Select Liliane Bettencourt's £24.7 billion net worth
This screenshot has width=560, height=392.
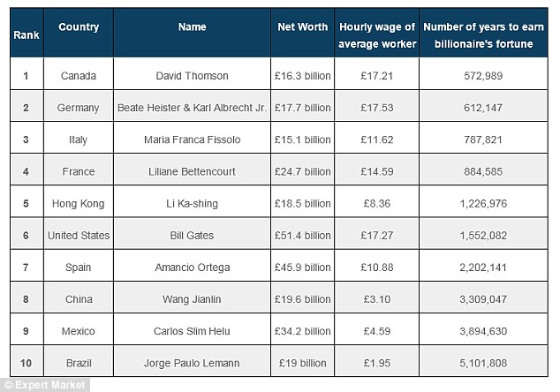click(x=302, y=171)
